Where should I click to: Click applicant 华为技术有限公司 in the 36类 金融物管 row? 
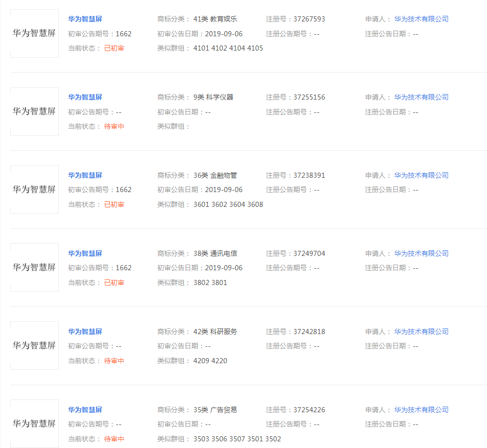pyautogui.click(x=422, y=175)
